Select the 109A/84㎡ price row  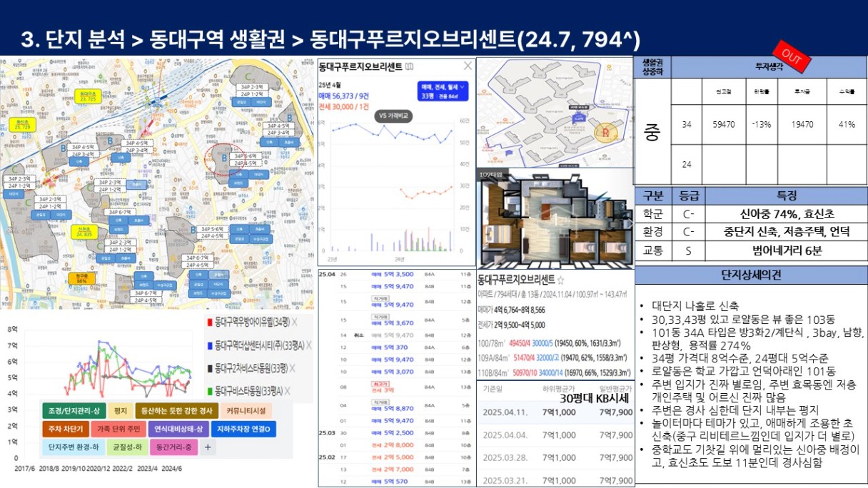[554, 358]
